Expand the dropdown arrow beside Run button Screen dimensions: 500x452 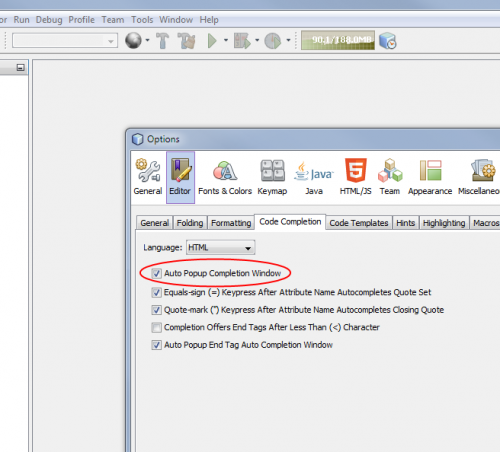(x=226, y=40)
